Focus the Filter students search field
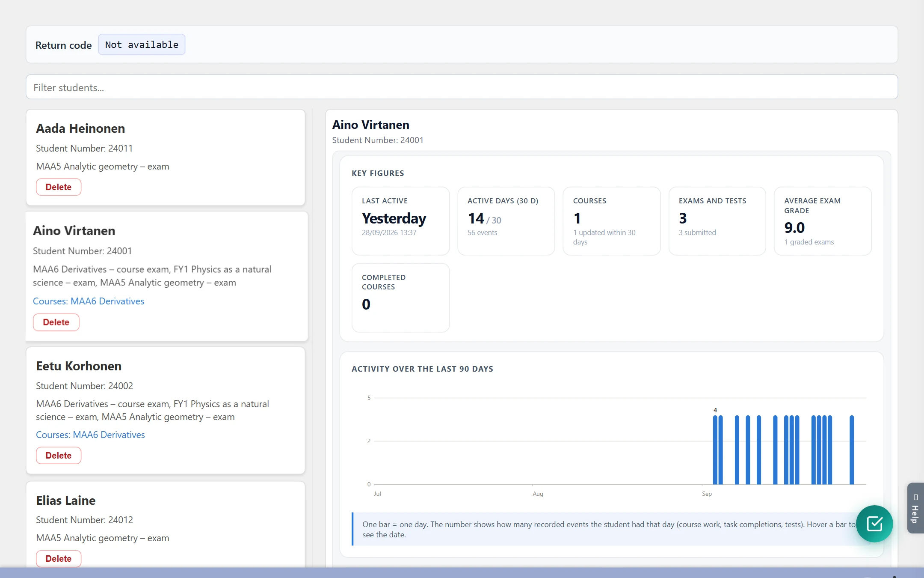Image resolution: width=924 pixels, height=578 pixels. coord(462,87)
